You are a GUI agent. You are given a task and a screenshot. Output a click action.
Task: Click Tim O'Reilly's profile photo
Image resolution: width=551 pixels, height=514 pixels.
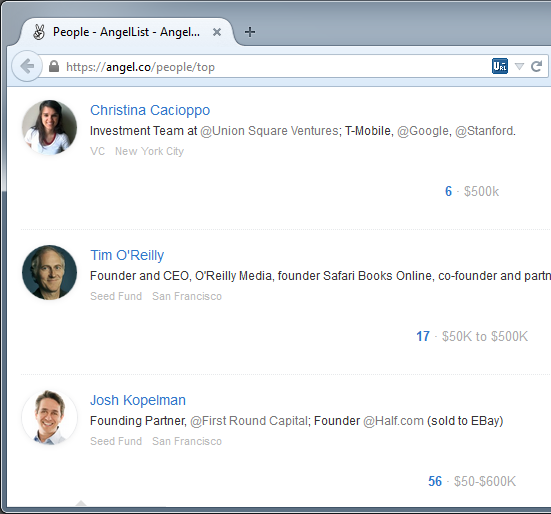49,272
